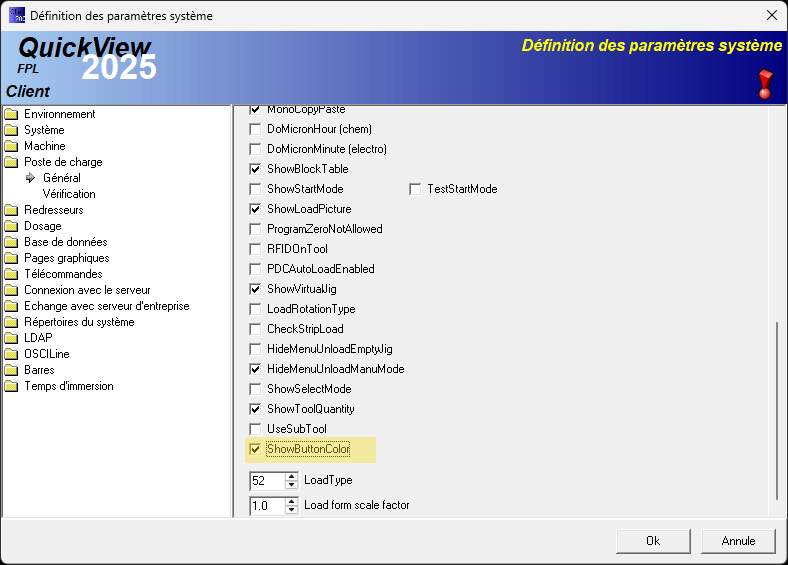The height and width of the screenshot is (565, 788).
Task: Tick the LoadRotationType checkbox
Action: 255,309
